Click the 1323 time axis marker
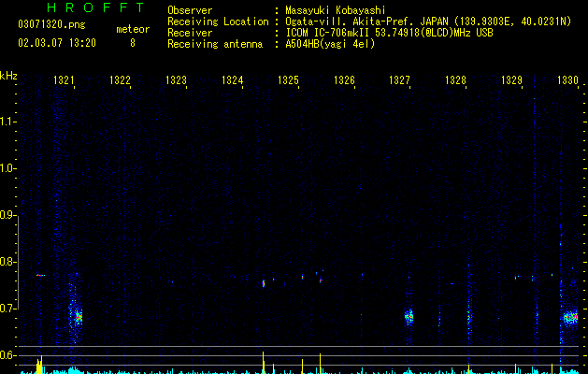 coord(176,80)
